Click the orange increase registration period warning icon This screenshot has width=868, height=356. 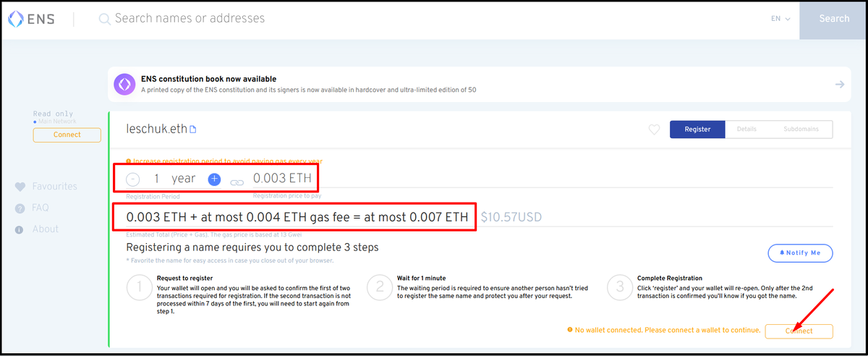click(129, 161)
